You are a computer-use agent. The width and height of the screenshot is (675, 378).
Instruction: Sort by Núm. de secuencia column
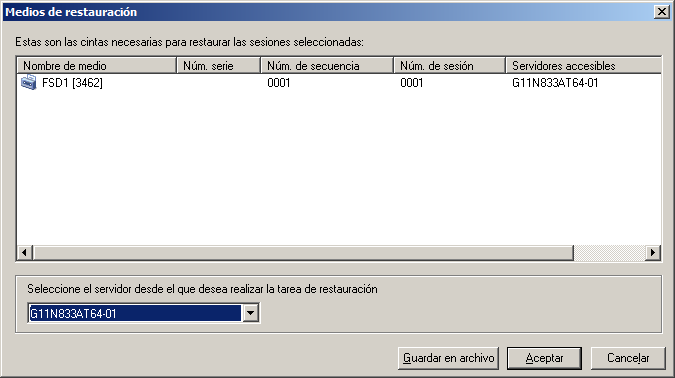pyautogui.click(x=327, y=65)
